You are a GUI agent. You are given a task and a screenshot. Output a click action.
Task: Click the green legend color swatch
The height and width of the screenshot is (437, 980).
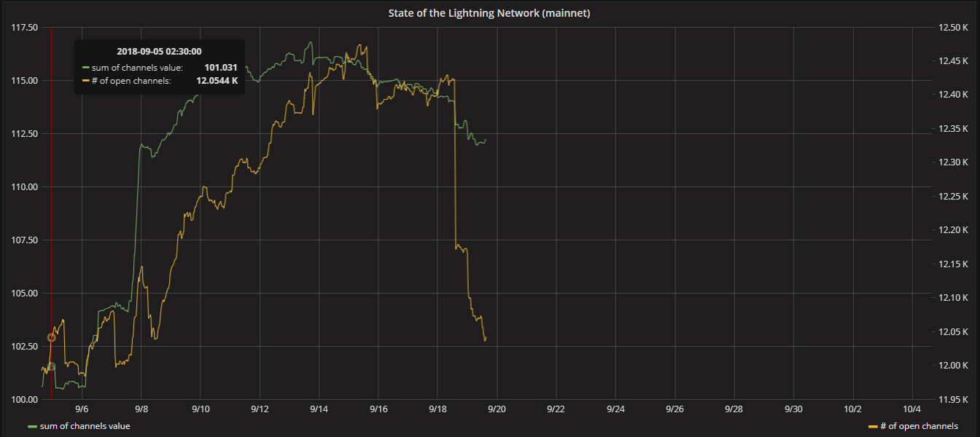[x=32, y=427]
